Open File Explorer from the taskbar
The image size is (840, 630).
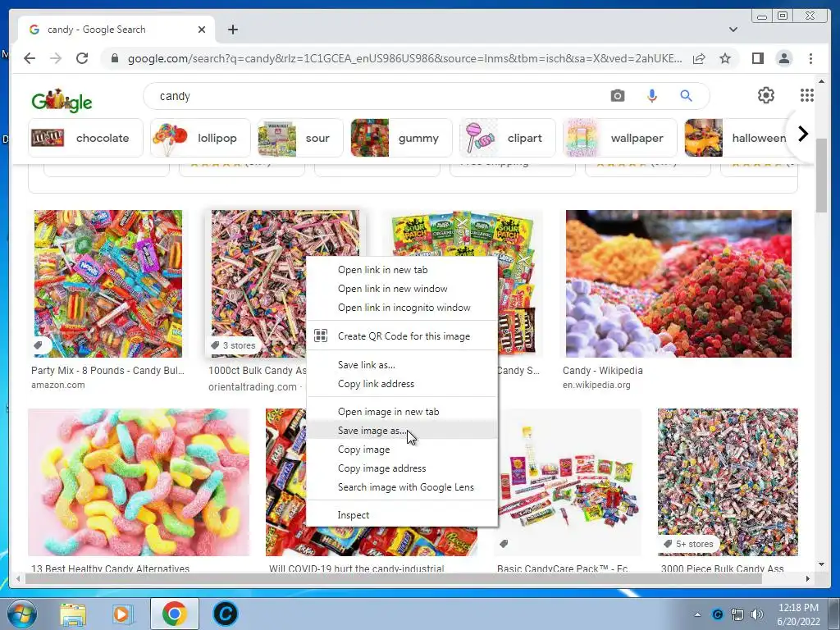[x=73, y=614]
